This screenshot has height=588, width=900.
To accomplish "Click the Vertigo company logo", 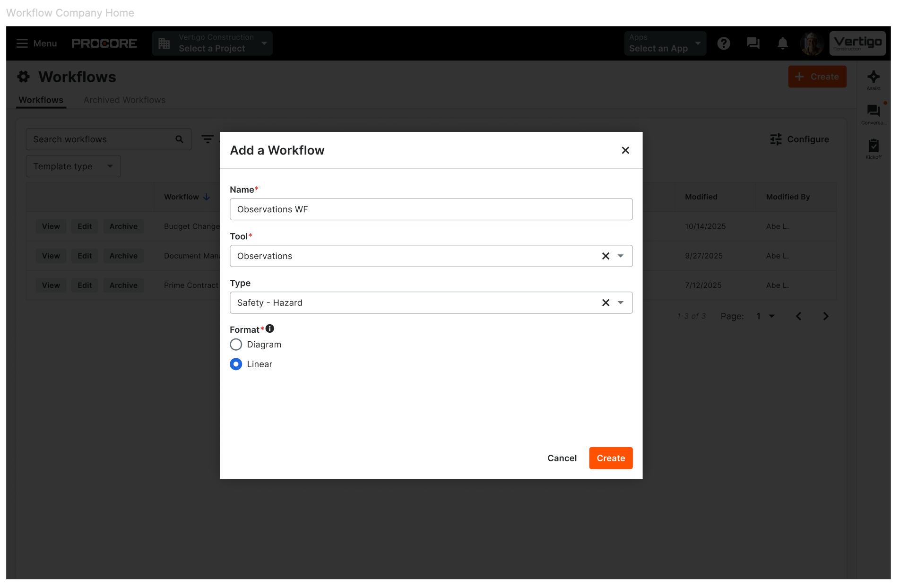I will tap(857, 43).
